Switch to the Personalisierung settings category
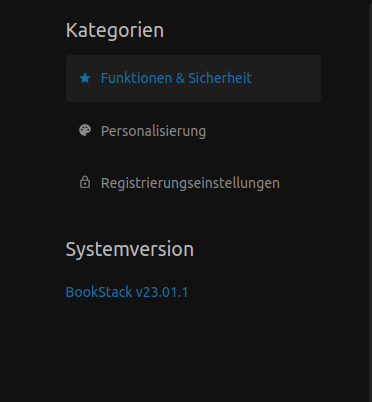 pyautogui.click(x=193, y=131)
